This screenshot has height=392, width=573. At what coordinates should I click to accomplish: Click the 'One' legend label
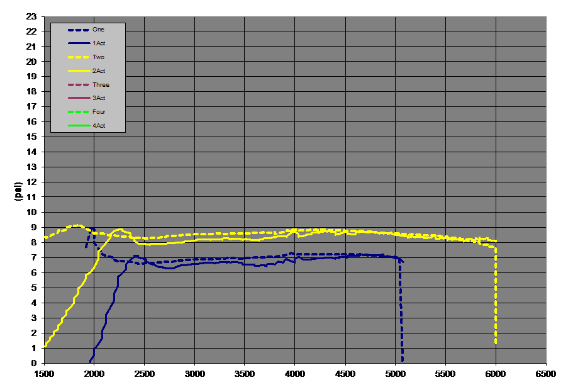[x=98, y=30]
